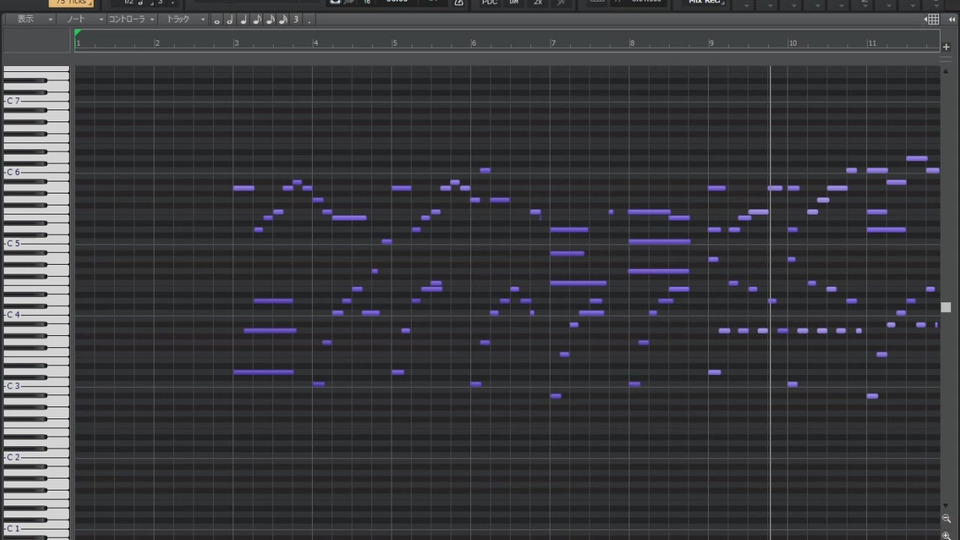The width and height of the screenshot is (960, 540).
Task: Click measure 11 on the ruler
Action: tap(872, 43)
